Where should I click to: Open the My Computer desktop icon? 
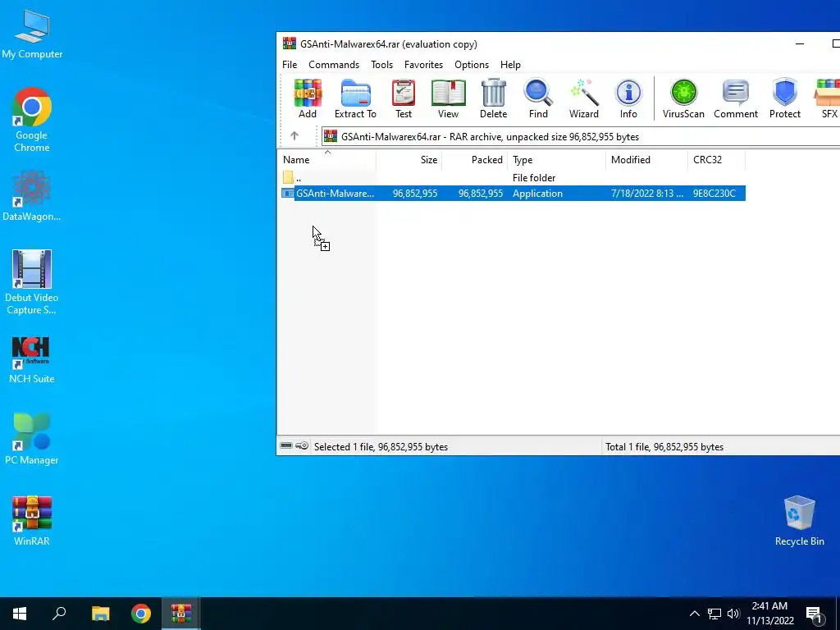click(x=32, y=33)
